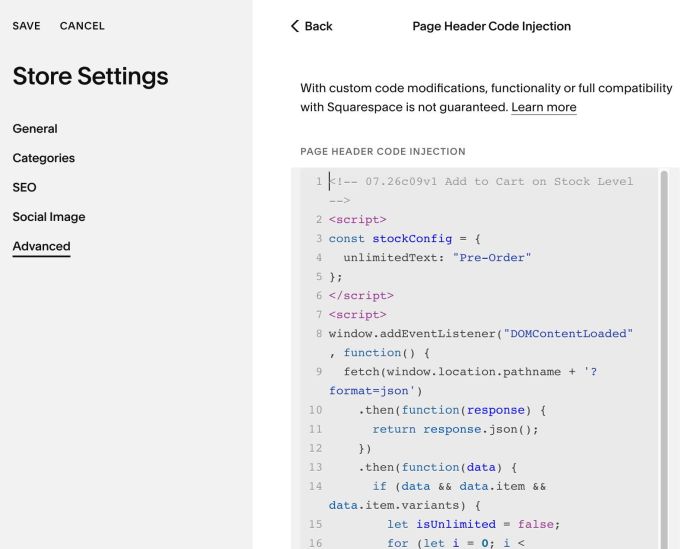The image size is (700, 549).
Task: Click the stockConfig variable on line 3
Action: tap(412, 239)
